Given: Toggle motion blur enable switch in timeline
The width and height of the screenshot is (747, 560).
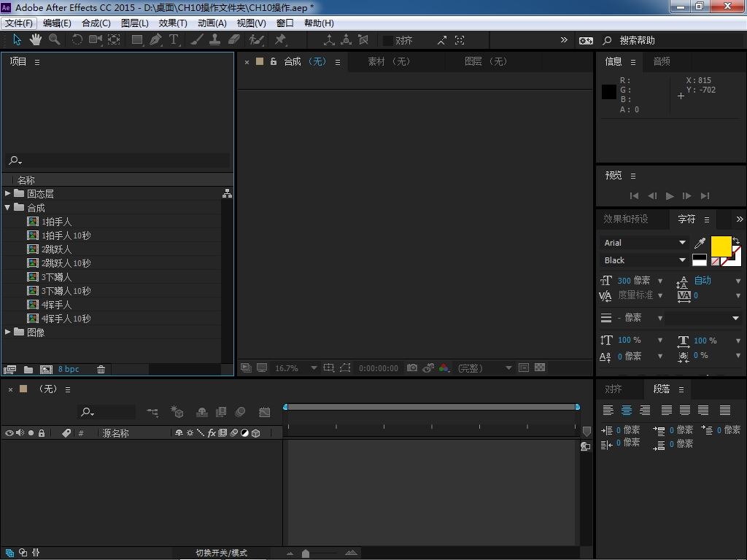Looking at the screenshot, I should [240, 412].
